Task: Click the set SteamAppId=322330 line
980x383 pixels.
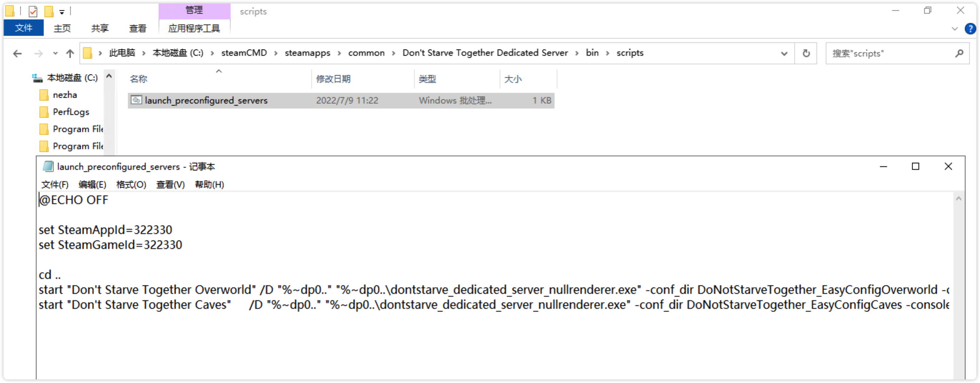Action: (x=105, y=230)
